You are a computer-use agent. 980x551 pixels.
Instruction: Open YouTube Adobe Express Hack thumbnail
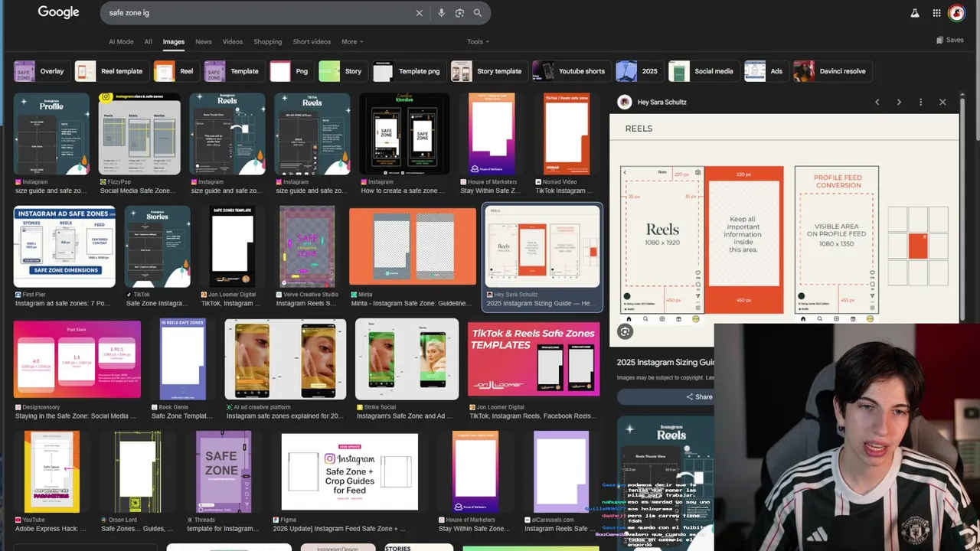(x=52, y=471)
